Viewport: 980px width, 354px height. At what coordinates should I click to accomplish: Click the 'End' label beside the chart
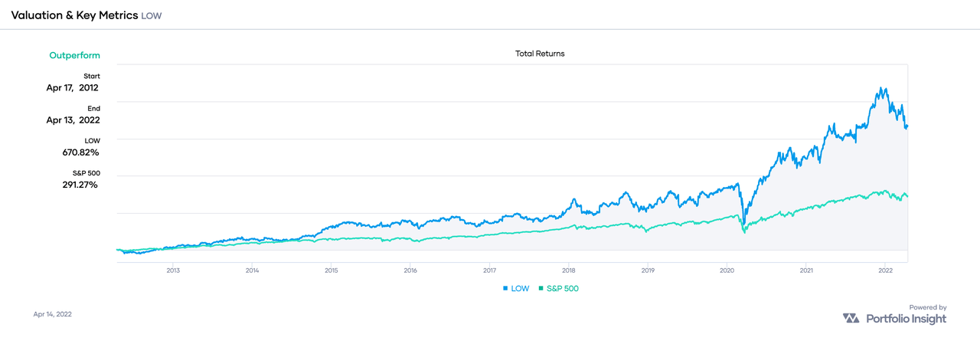[93, 109]
